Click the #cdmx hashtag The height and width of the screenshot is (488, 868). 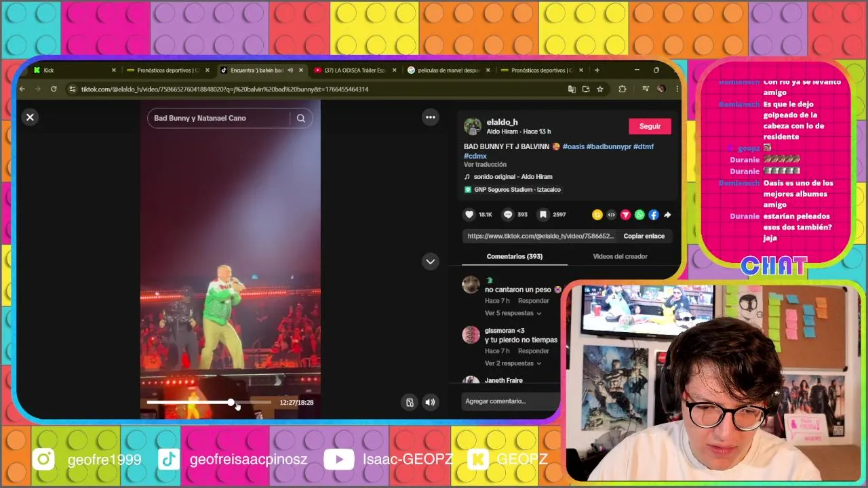point(475,156)
